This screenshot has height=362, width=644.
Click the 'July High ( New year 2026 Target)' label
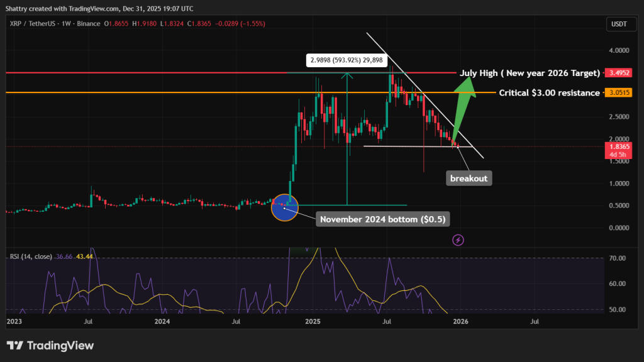[530, 73]
